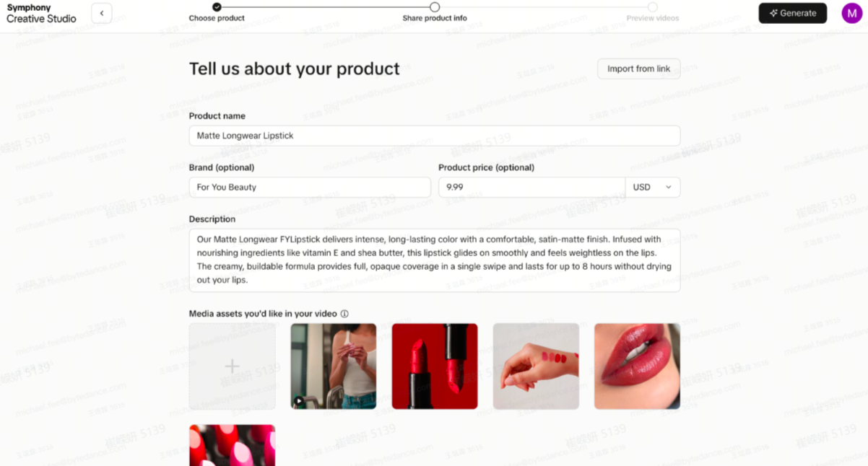Select the glossy red lips close-up thumbnail
868x466 pixels.
637,366
